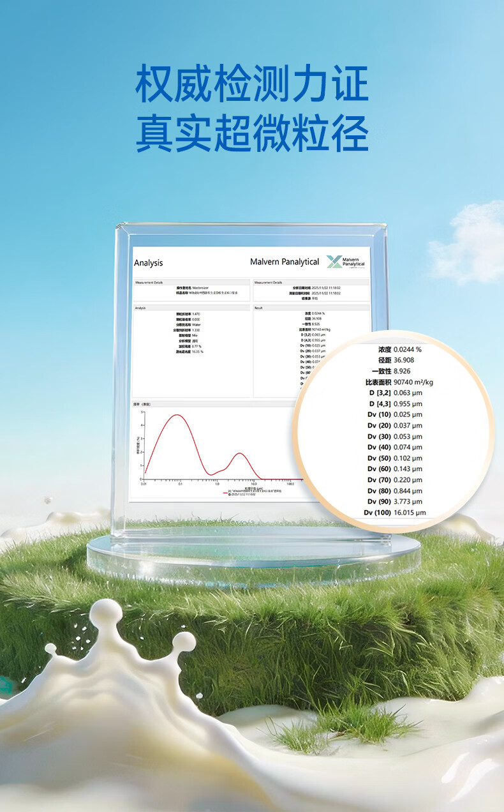504x812 pixels.
Task: Click Dv (30) 0.053 μm in the magnified circle
Action: coord(395,436)
